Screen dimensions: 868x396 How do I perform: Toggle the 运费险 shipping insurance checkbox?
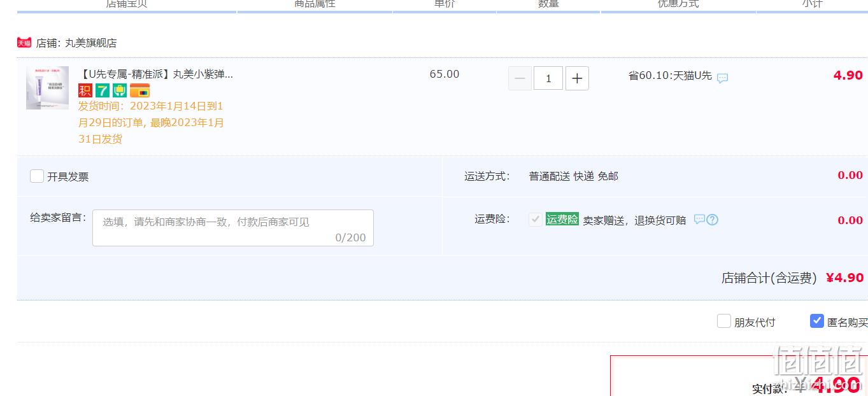[535, 220]
